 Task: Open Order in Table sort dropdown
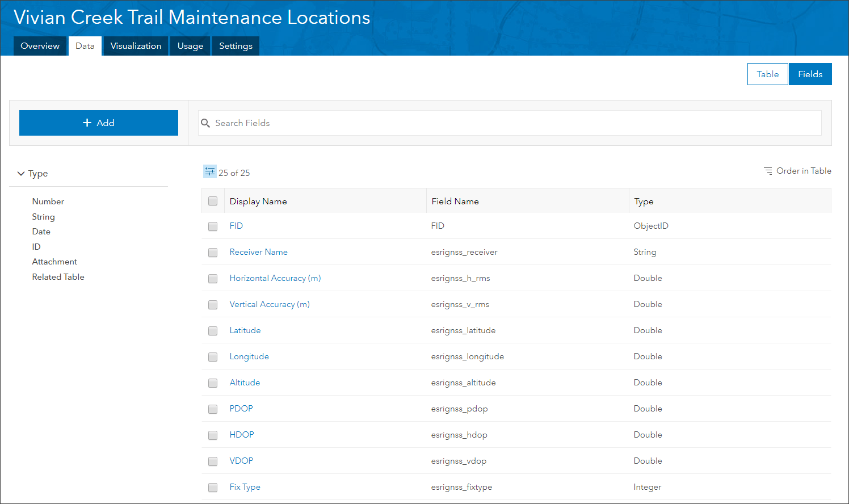pyautogui.click(x=797, y=171)
